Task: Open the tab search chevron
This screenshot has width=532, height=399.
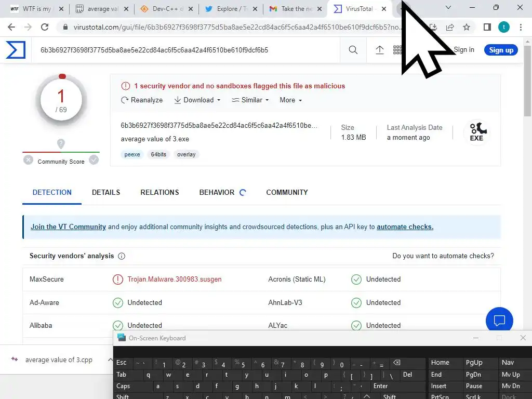Action: [448, 7]
